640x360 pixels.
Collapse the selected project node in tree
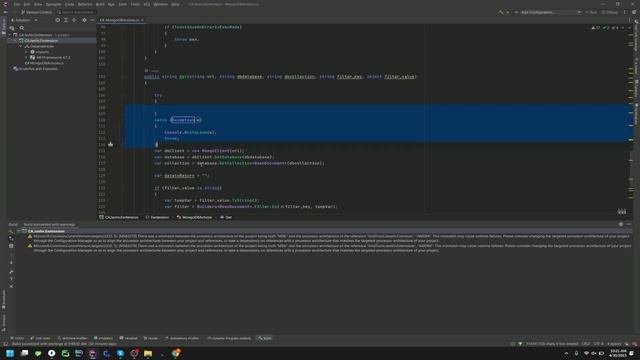pyautogui.click(x=16, y=41)
